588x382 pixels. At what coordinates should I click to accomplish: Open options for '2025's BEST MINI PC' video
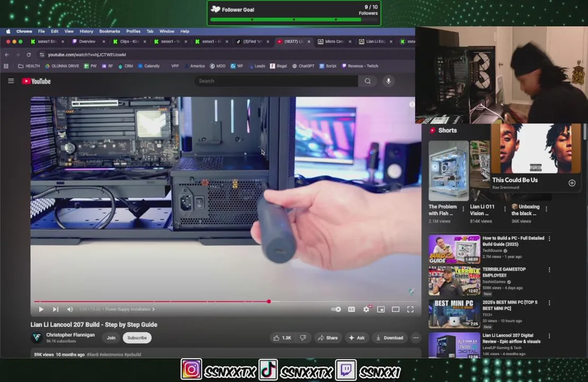549,303
